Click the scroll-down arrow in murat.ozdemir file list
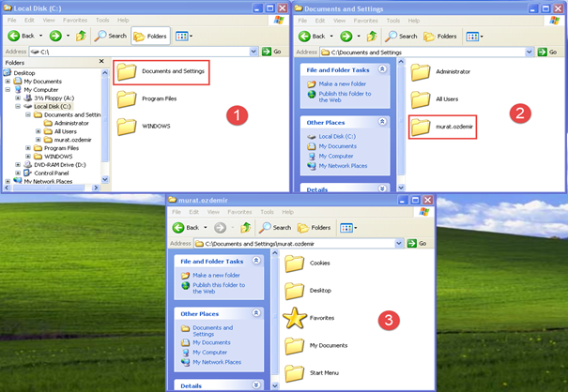This screenshot has height=392, width=568. (x=275, y=385)
